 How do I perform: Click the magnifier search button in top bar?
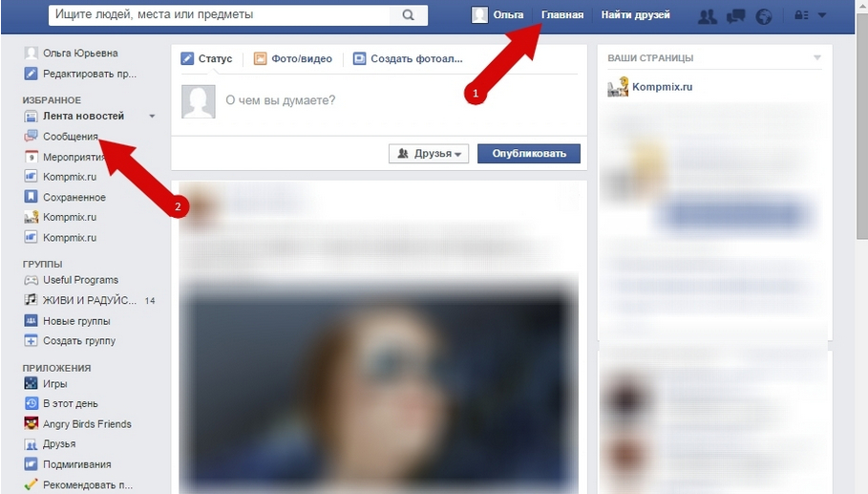[408, 15]
